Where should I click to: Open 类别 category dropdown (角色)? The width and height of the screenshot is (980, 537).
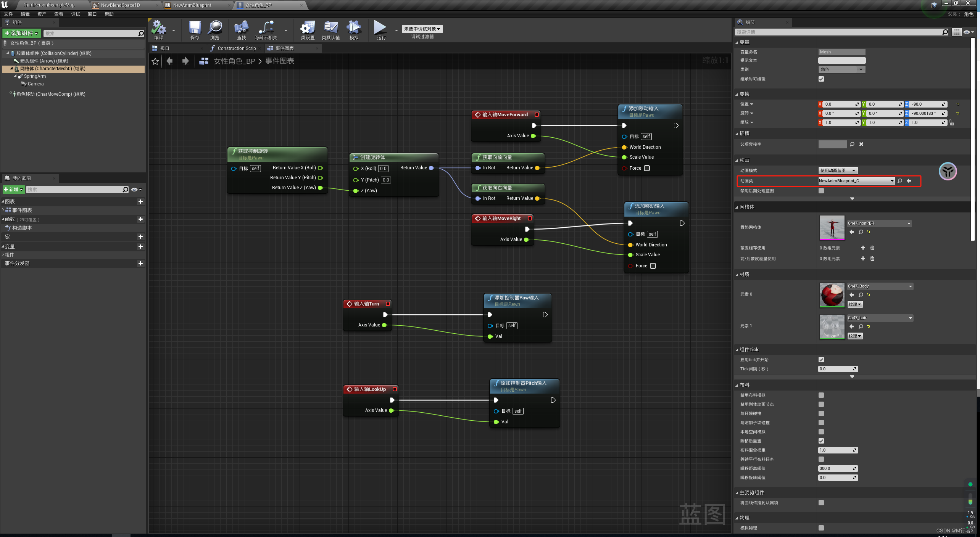point(842,69)
